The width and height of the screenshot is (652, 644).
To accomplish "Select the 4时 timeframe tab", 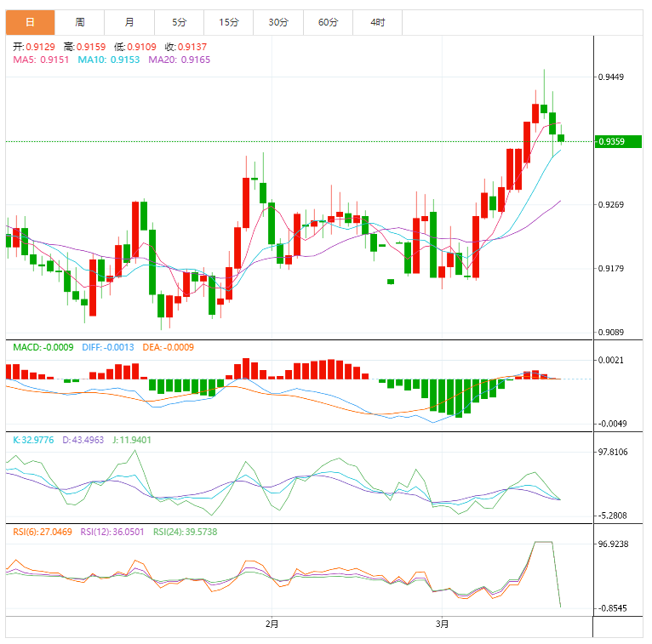I will click(378, 22).
